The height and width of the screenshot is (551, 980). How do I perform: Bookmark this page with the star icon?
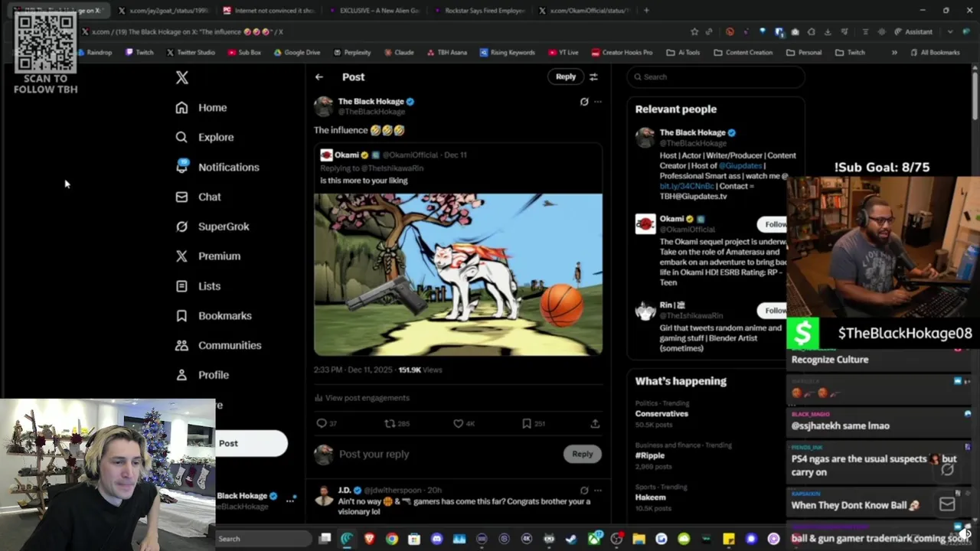point(694,32)
